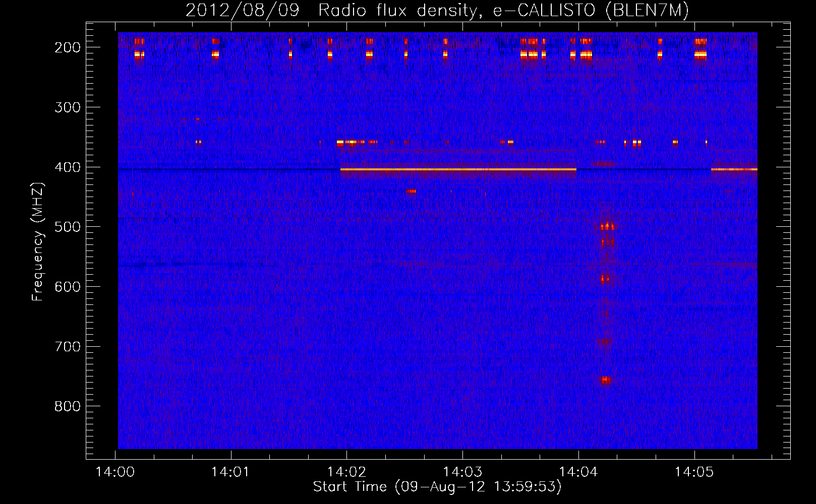
Task: Click the burst feature near 500 MHz
Action: [607, 226]
